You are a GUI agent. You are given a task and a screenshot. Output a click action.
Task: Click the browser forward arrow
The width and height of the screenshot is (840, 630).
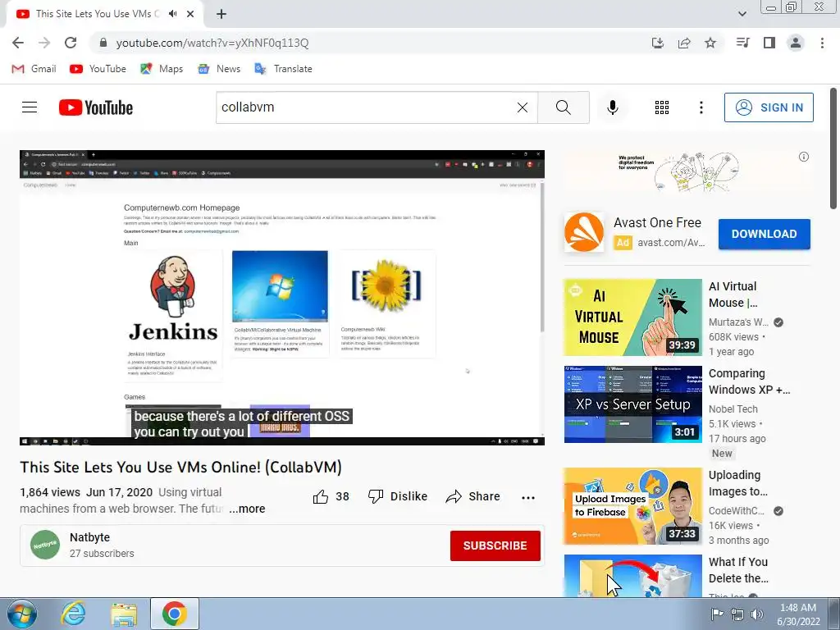(x=44, y=43)
